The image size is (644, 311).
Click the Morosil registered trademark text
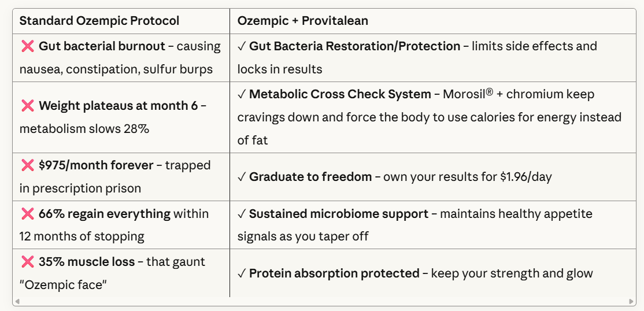(468, 94)
